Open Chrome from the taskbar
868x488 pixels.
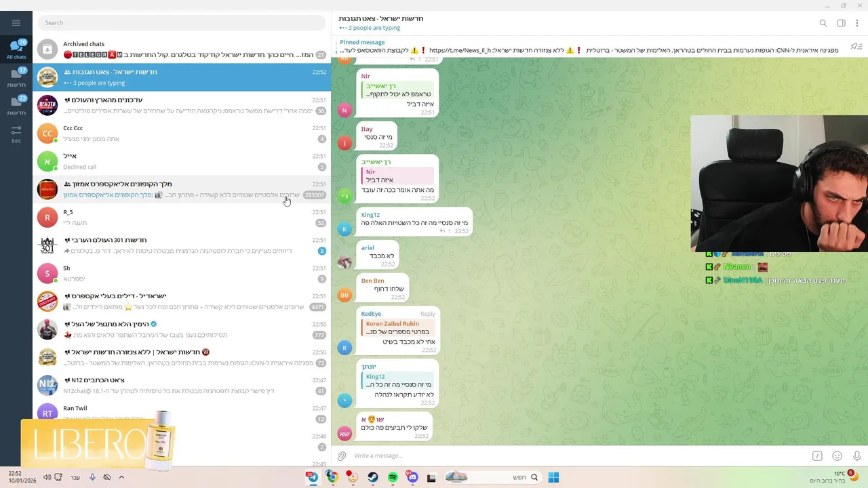coord(332,477)
